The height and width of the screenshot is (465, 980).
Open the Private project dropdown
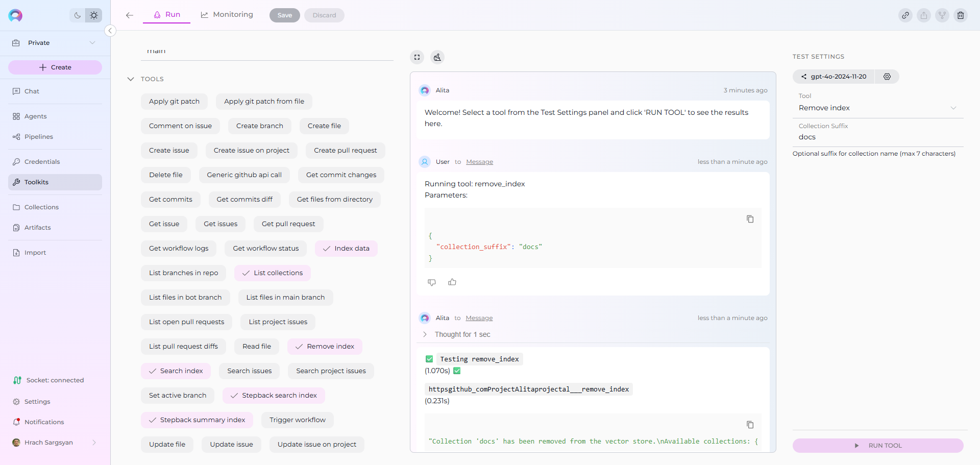(55, 43)
